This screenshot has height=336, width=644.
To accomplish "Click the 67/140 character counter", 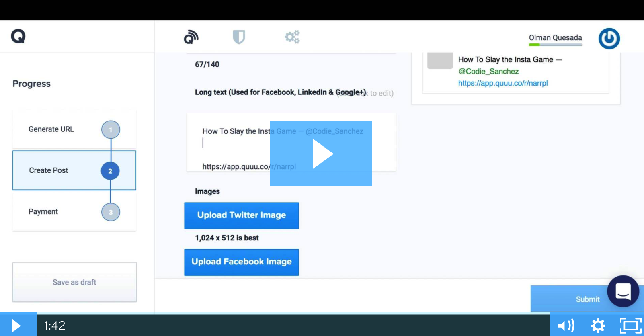I will point(207,64).
